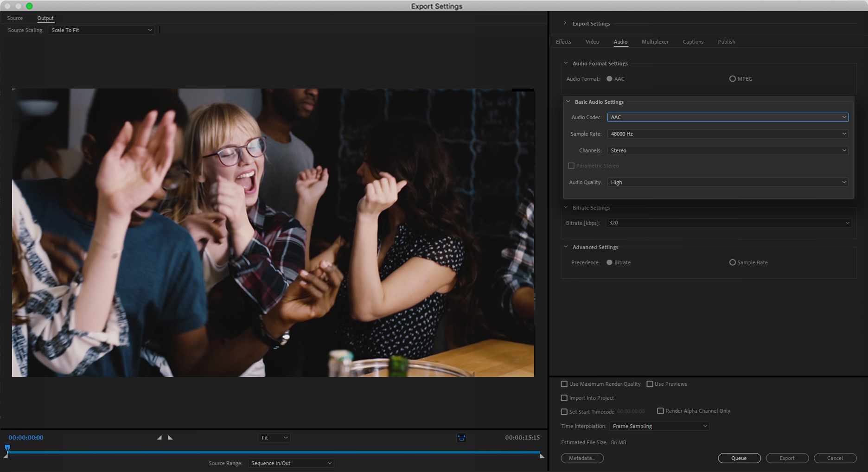This screenshot has height=472, width=868.
Task: Expand the Export Settings section
Action: (565, 23)
